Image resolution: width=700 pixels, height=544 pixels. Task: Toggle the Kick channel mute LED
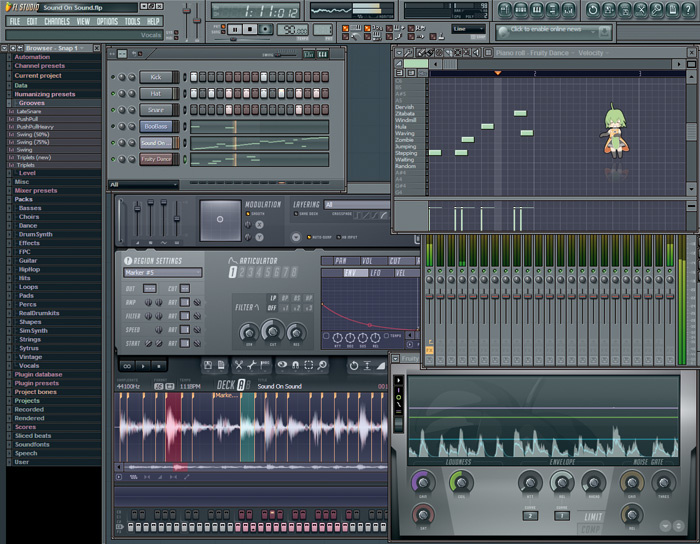click(113, 77)
